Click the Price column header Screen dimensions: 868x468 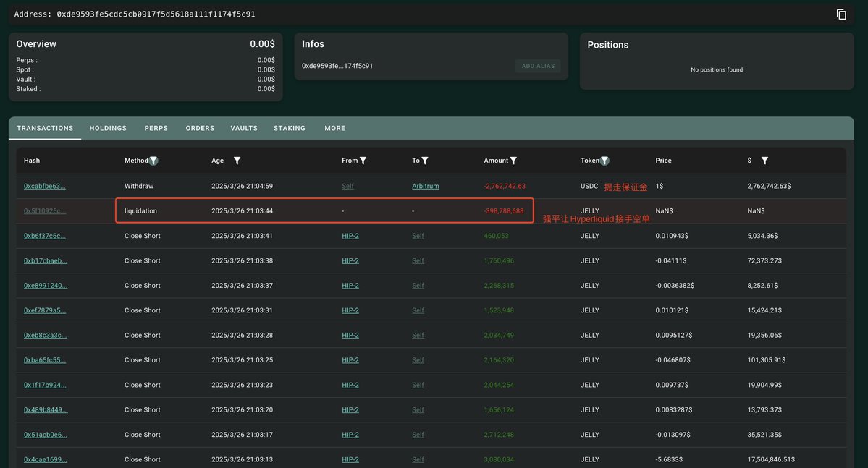663,161
